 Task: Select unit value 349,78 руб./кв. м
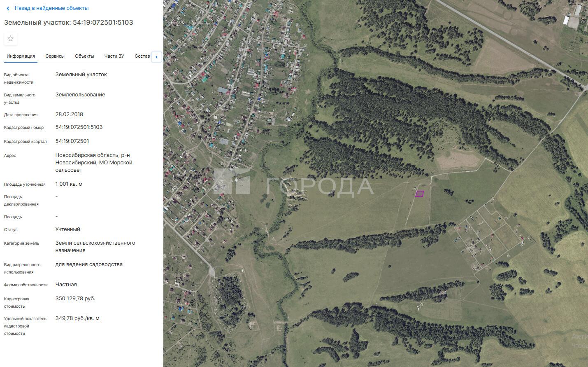[x=77, y=318]
